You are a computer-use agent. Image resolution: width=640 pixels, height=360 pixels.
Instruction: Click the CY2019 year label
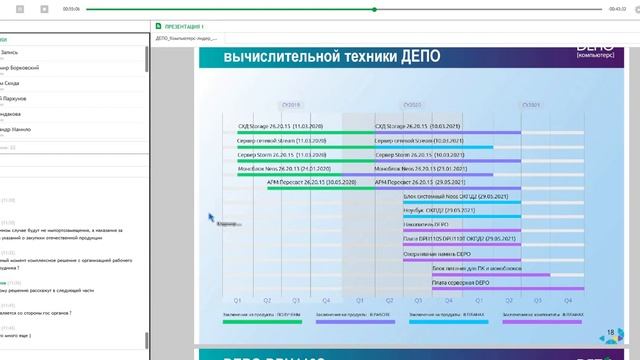[291, 105]
